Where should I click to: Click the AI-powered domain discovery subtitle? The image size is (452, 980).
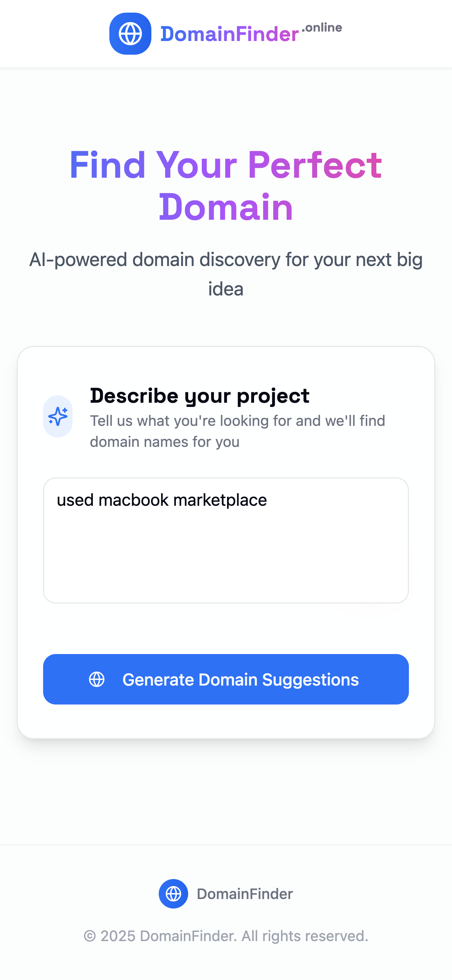[226, 260]
